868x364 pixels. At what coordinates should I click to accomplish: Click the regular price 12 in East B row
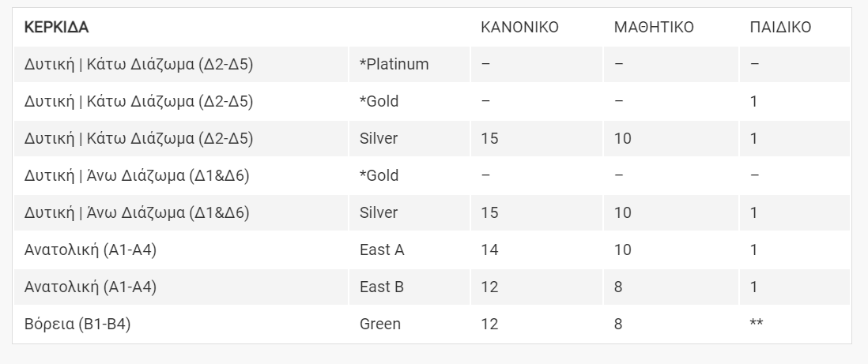point(489,287)
